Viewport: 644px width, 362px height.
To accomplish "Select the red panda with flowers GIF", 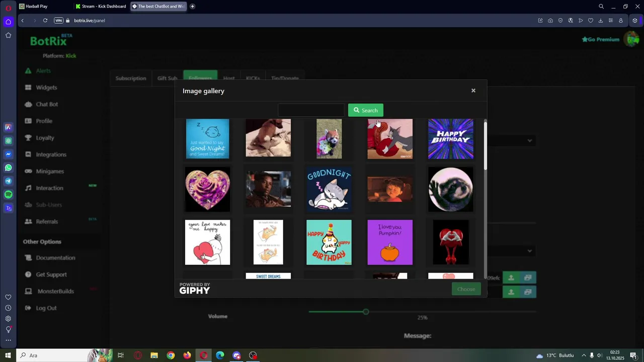I will (329, 139).
